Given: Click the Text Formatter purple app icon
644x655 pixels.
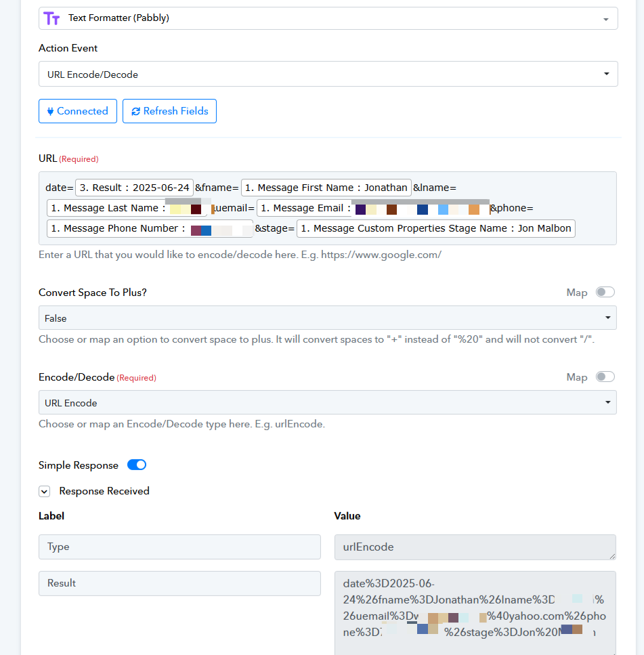Looking at the screenshot, I should 51,18.
